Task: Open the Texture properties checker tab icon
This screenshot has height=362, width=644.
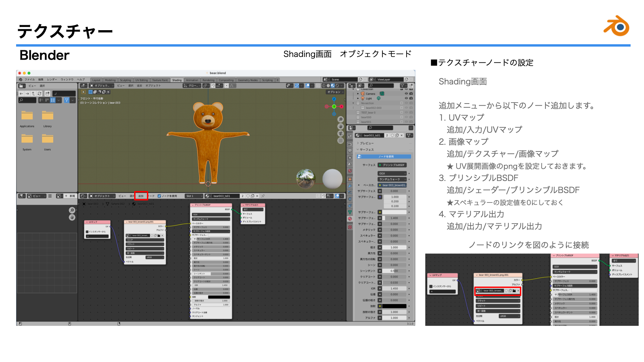Action: [350, 227]
